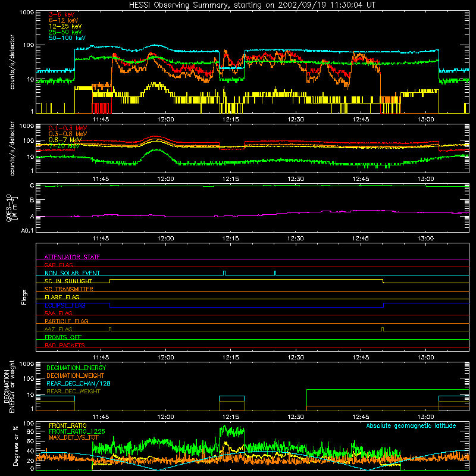Click the ECLIPSE_FLAG rising step near 12:50
476x476 pixels.
click(x=383, y=305)
